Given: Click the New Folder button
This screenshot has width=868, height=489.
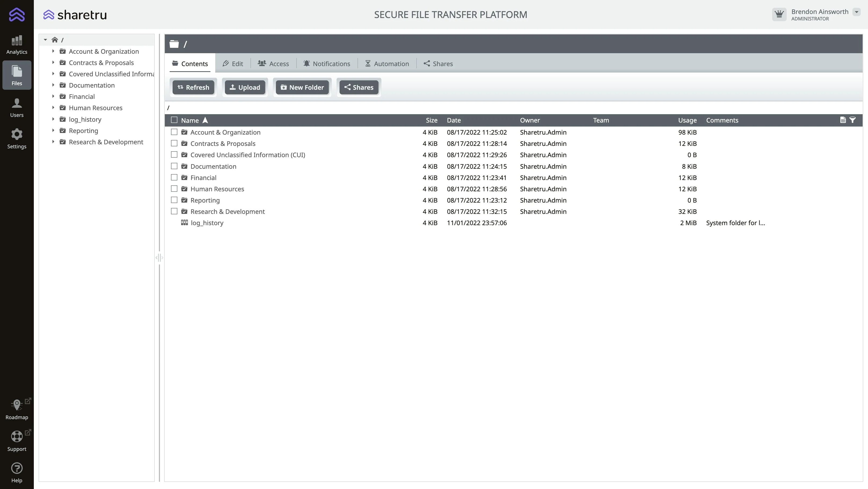Looking at the screenshot, I should 302,87.
